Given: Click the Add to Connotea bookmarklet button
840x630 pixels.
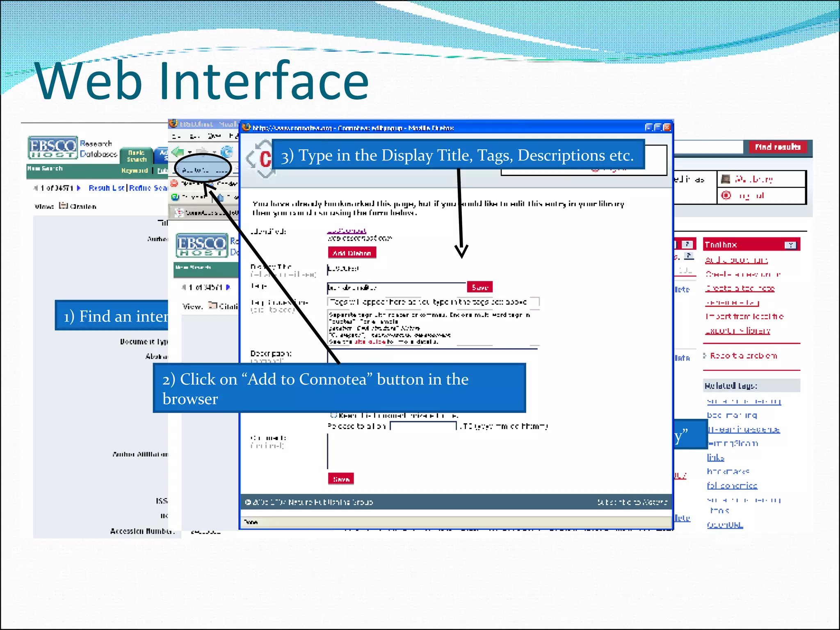Looking at the screenshot, I should click(x=203, y=169).
